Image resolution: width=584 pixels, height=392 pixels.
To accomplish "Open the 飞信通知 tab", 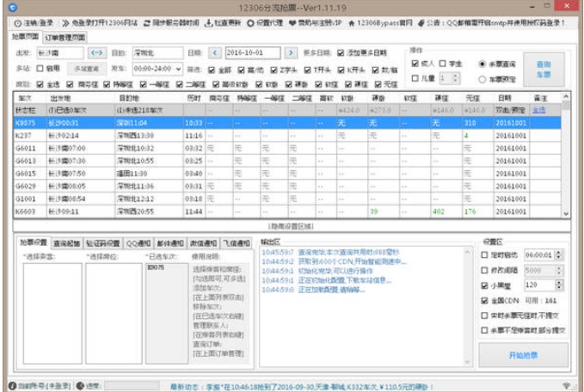I will click(237, 243).
